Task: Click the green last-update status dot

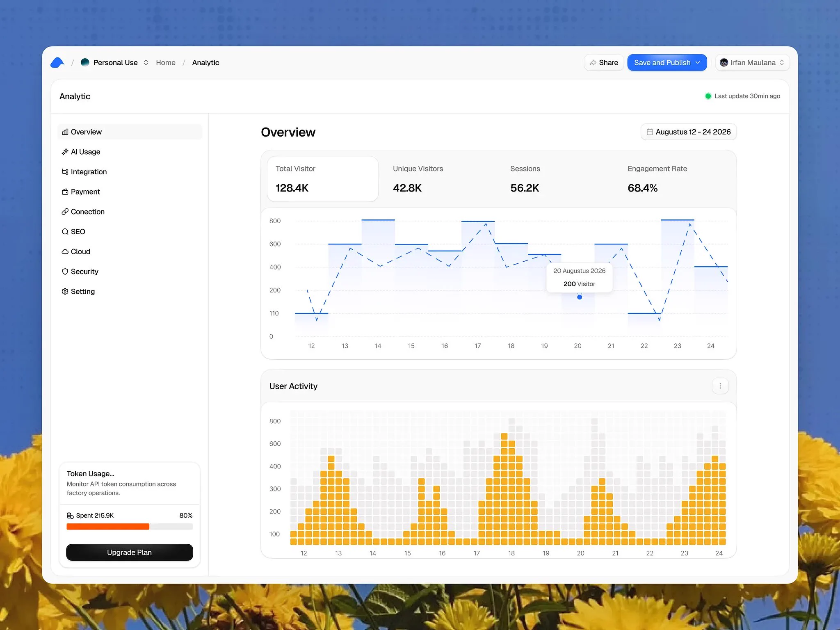Action: click(708, 96)
